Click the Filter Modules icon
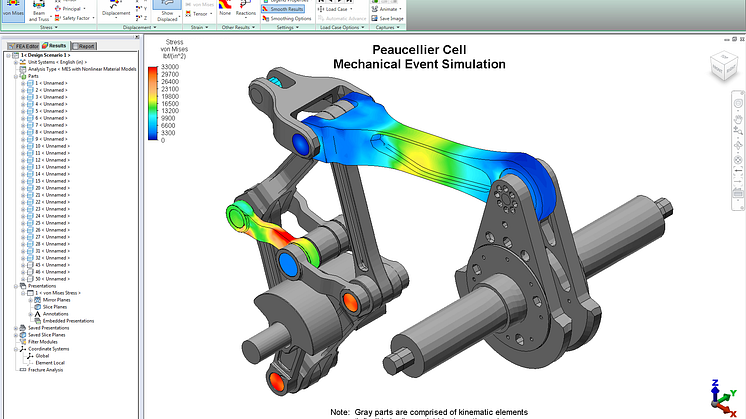Viewport: 746px width, 419px height. coord(22,342)
